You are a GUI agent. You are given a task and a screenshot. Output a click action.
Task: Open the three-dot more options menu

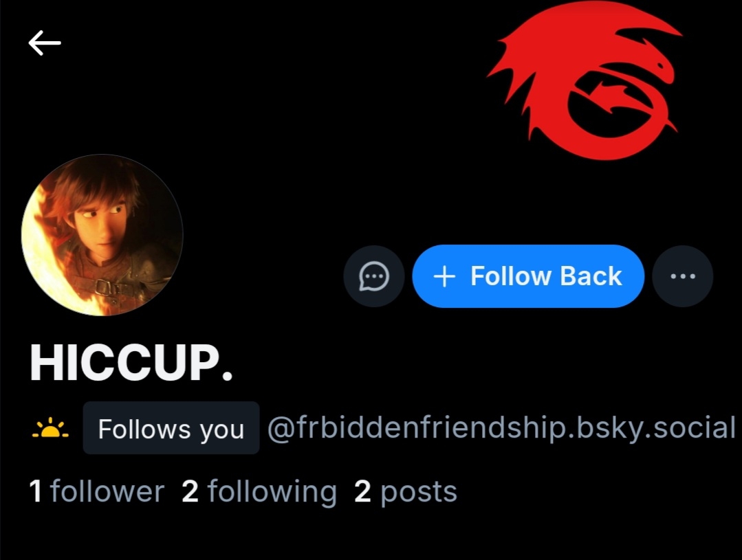(x=682, y=276)
